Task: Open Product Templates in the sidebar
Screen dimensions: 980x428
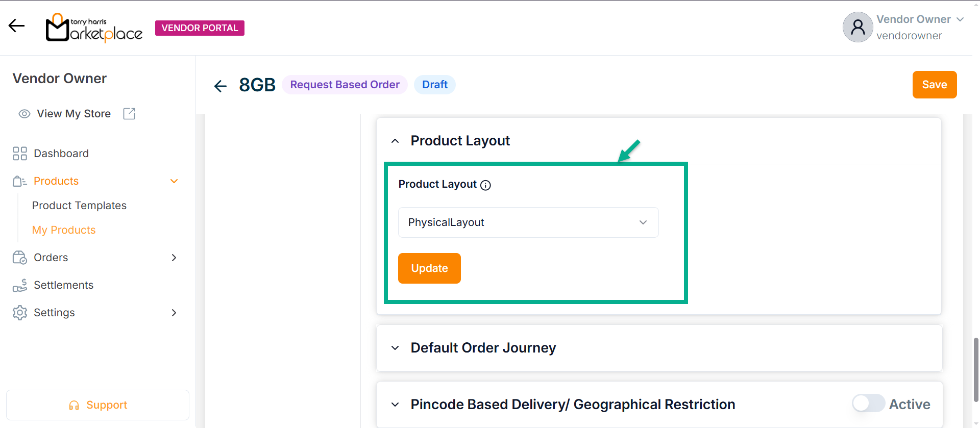Action: 79,206
